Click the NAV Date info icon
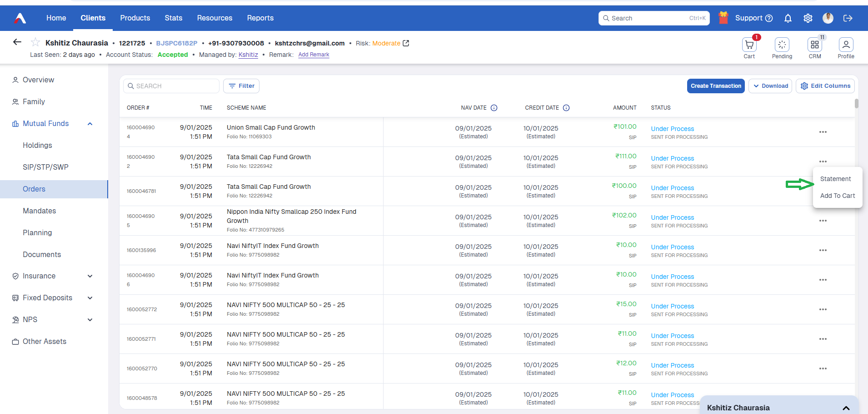The width and height of the screenshot is (868, 414). coord(494,108)
